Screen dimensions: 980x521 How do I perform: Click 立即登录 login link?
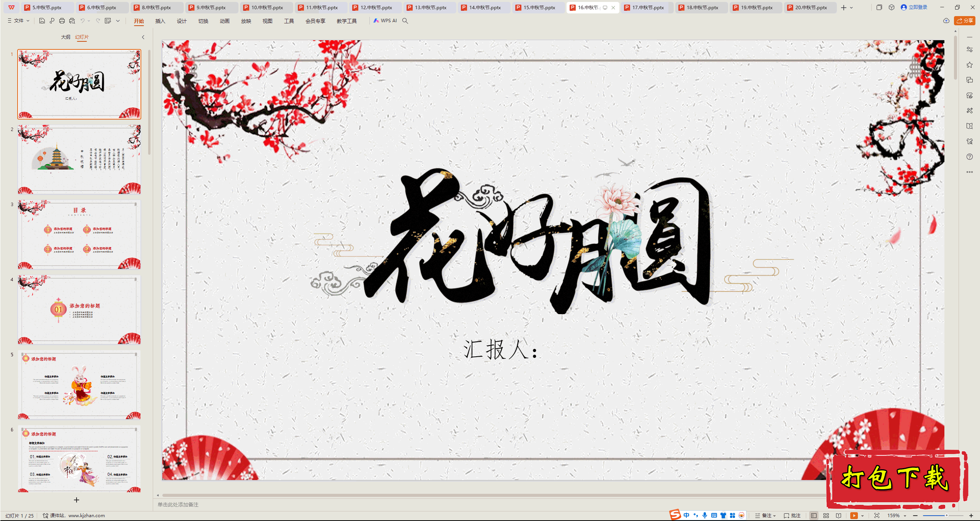point(914,7)
